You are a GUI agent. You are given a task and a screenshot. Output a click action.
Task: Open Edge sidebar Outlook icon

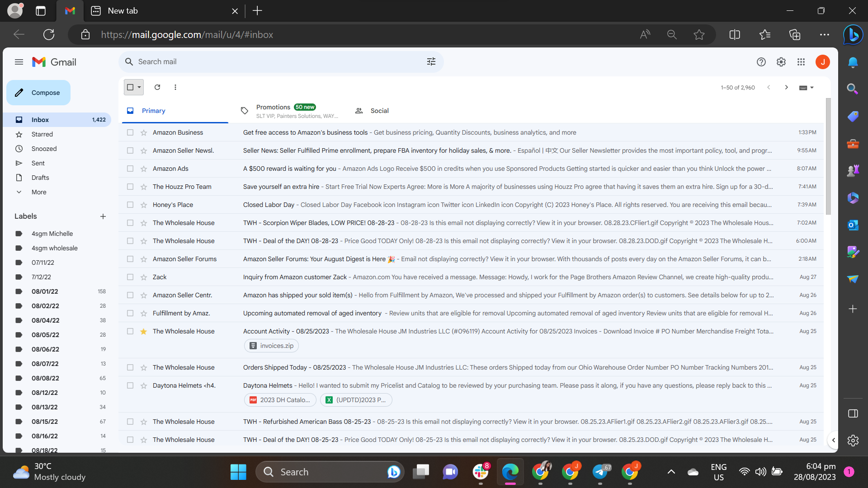click(853, 225)
